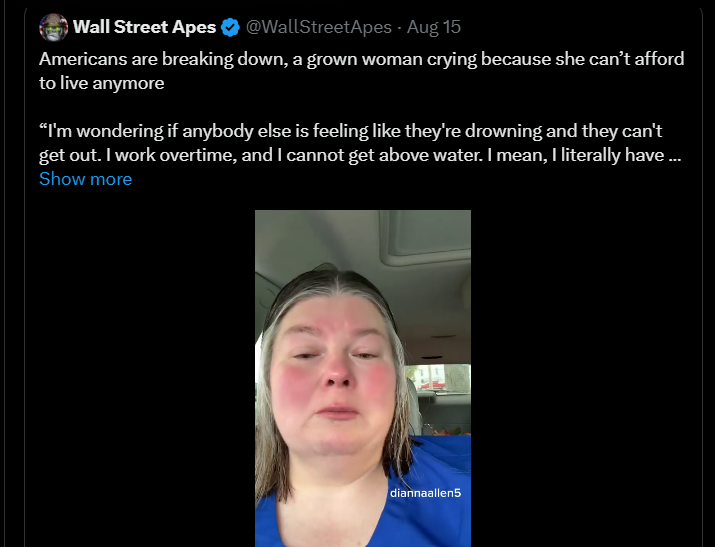Click the trailing ellipsis of the truncated text
Image resolution: width=715 pixels, height=547 pixels.
[x=674, y=155]
